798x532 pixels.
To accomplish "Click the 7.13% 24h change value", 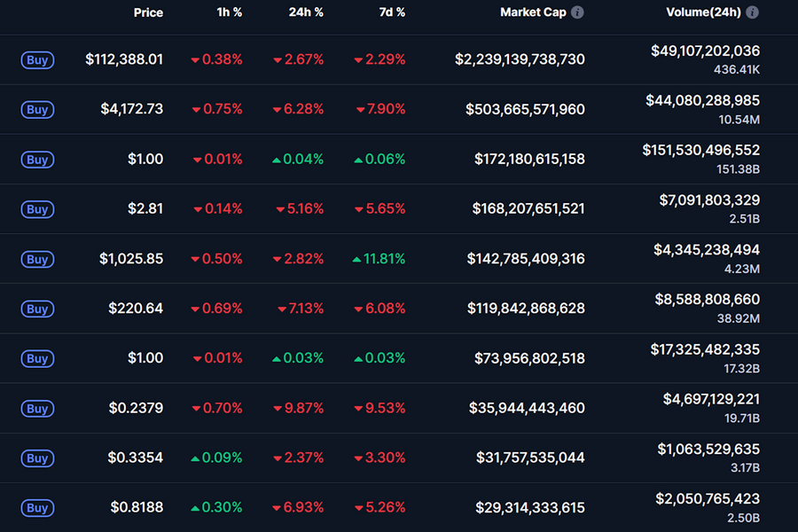I will click(301, 308).
